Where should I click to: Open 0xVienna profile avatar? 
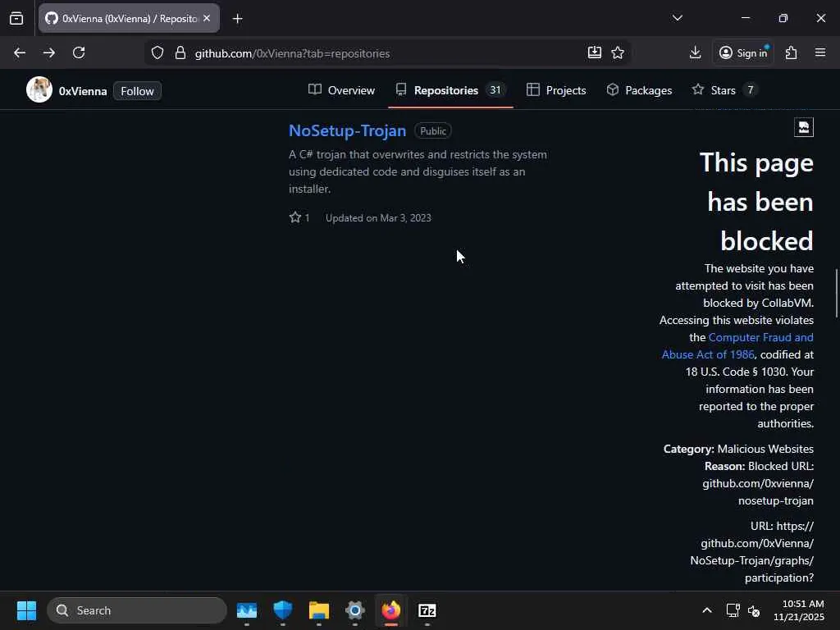coord(39,90)
